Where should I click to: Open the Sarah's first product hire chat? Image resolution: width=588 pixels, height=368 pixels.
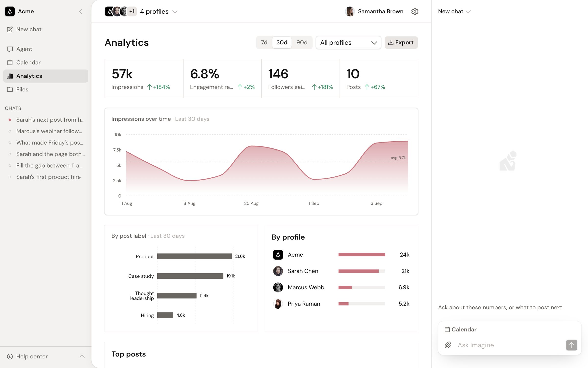click(x=46, y=177)
